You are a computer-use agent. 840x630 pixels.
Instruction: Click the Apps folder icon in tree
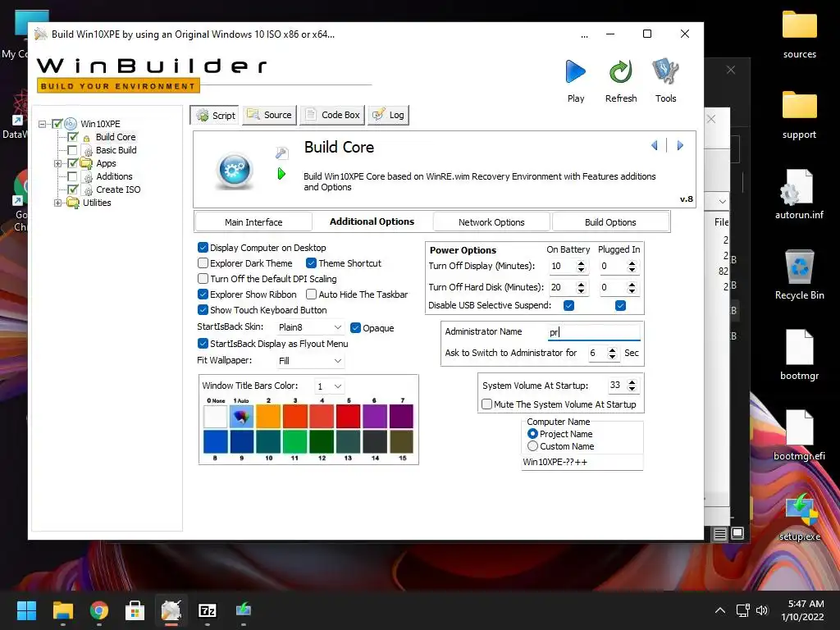(x=86, y=163)
